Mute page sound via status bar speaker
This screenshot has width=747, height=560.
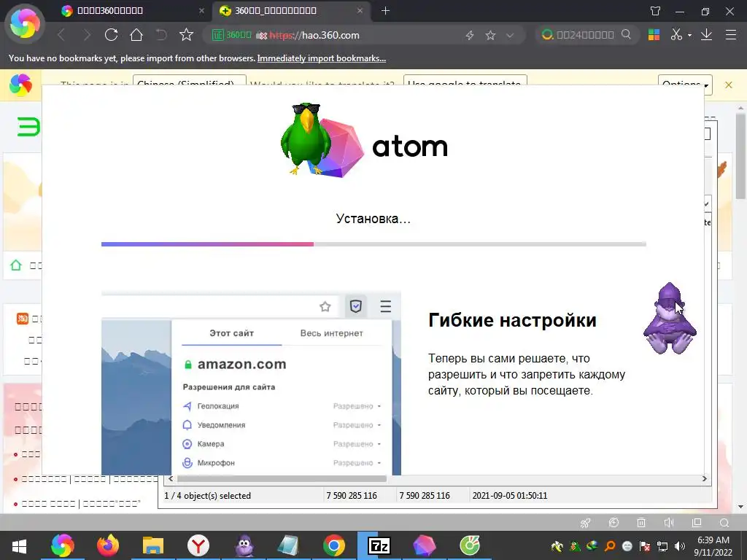tap(669, 523)
